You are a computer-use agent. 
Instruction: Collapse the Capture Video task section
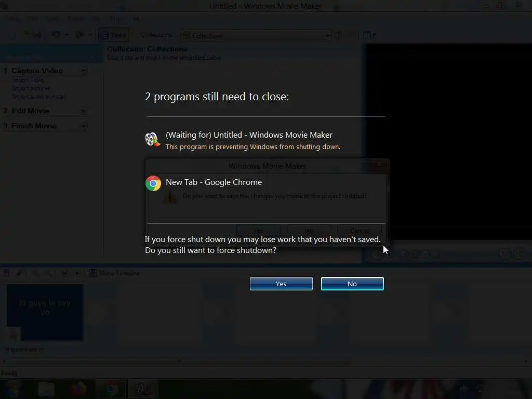click(84, 71)
